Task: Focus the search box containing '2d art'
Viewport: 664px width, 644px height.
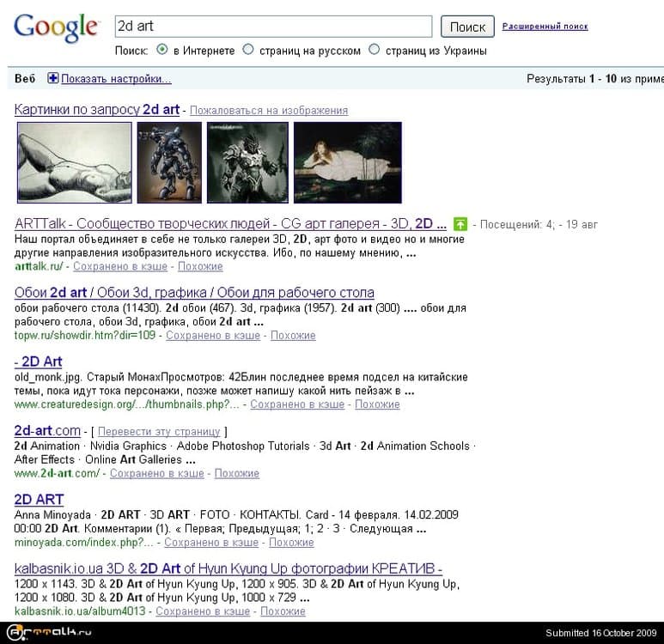Action: (273, 27)
